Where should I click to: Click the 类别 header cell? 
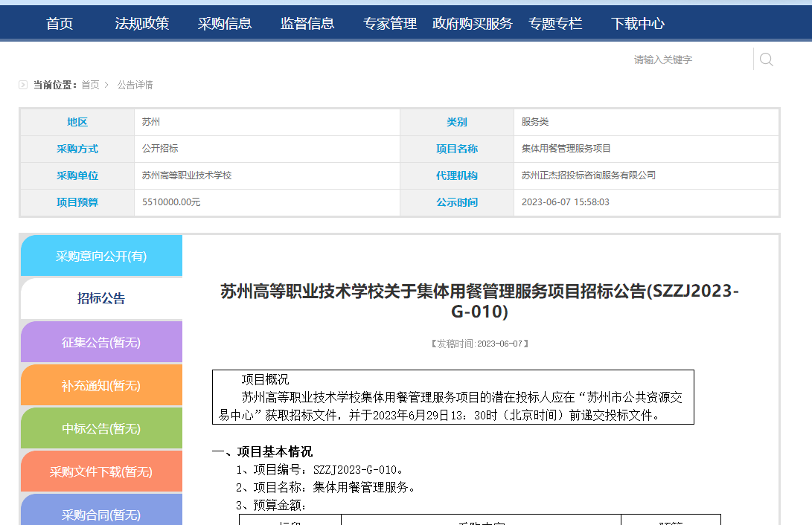(457, 122)
